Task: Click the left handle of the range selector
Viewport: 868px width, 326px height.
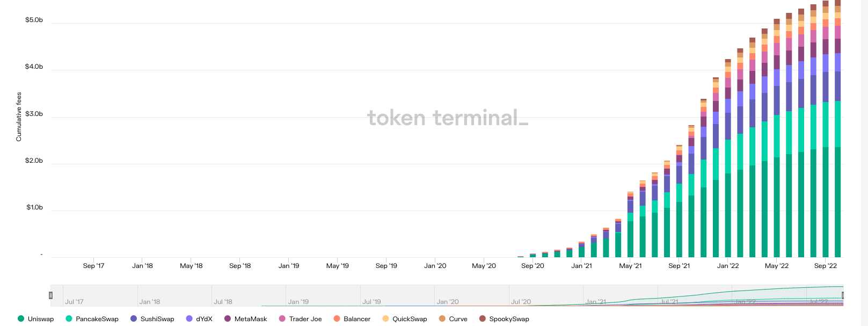Action: pyautogui.click(x=51, y=295)
